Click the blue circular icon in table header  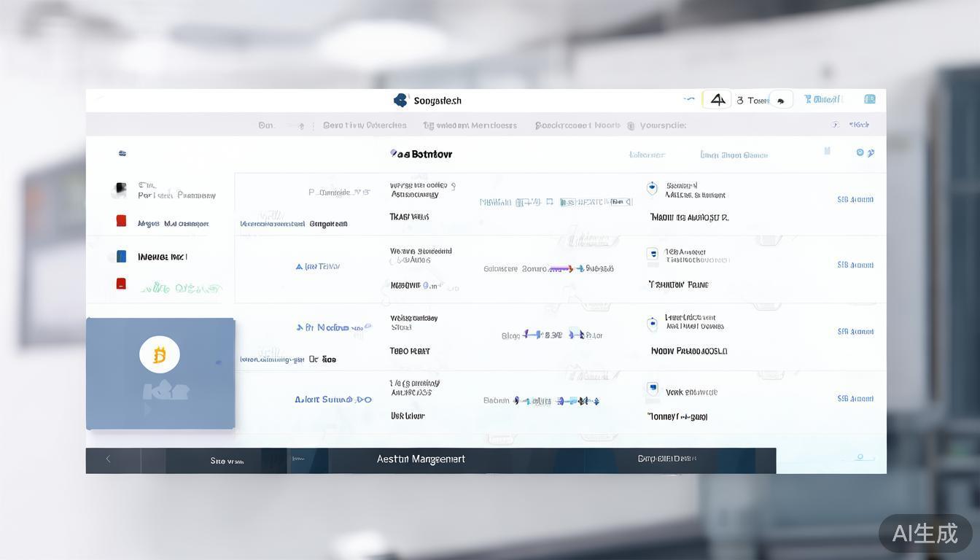(860, 152)
